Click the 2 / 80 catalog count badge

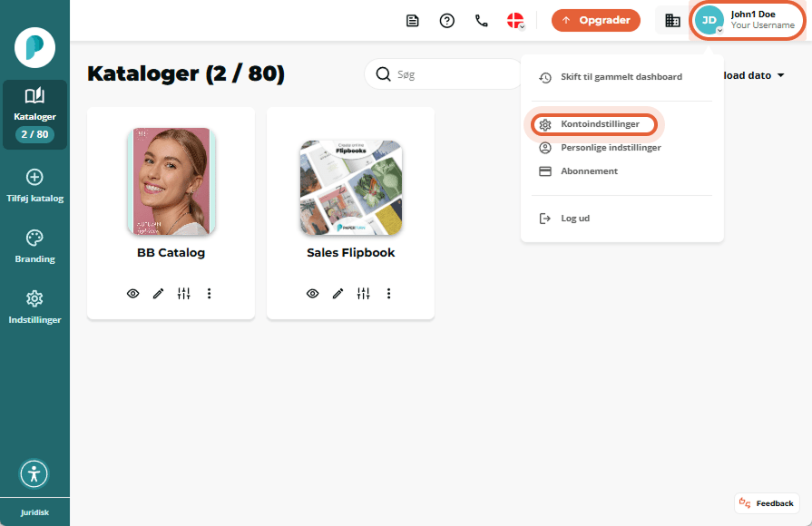point(34,134)
